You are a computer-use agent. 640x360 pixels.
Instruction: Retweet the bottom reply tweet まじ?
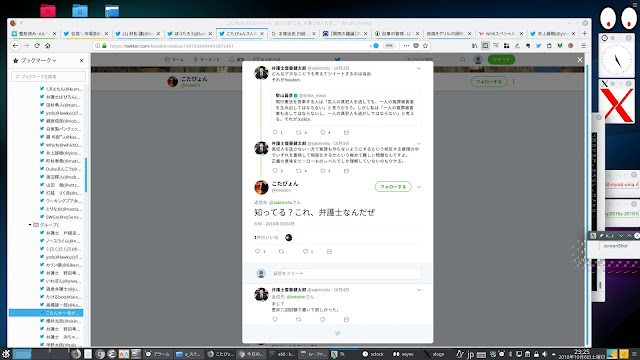coord(298,320)
